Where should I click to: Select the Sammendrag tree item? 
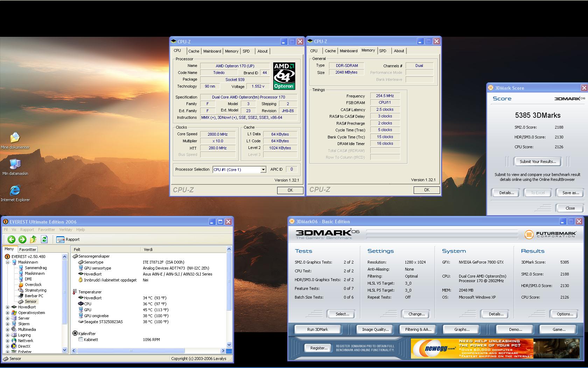35,268
